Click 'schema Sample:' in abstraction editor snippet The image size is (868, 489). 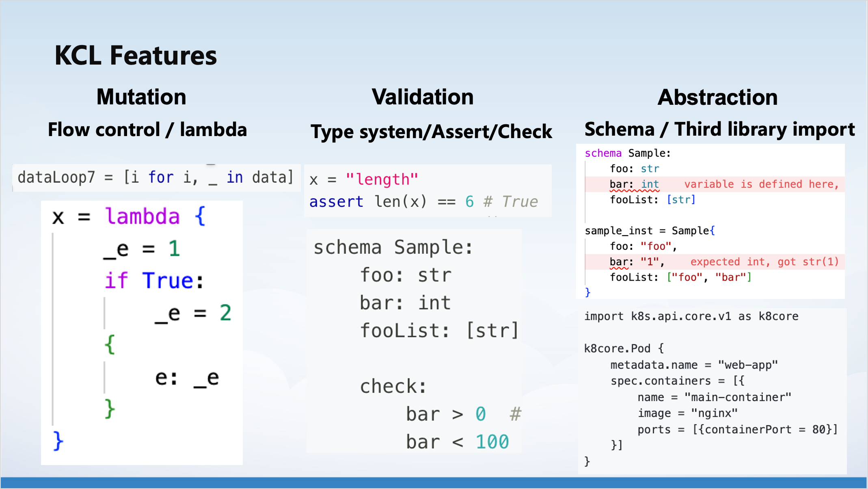click(628, 153)
